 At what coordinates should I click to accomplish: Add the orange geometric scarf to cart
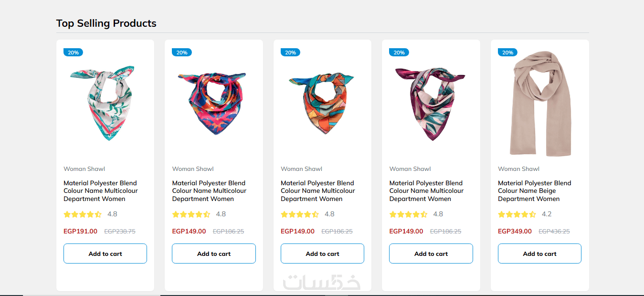[x=322, y=254]
